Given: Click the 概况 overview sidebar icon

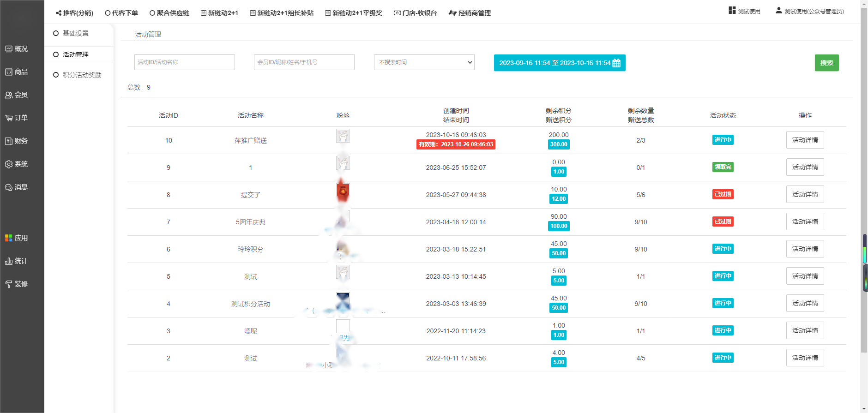Looking at the screenshot, I should click(9, 49).
